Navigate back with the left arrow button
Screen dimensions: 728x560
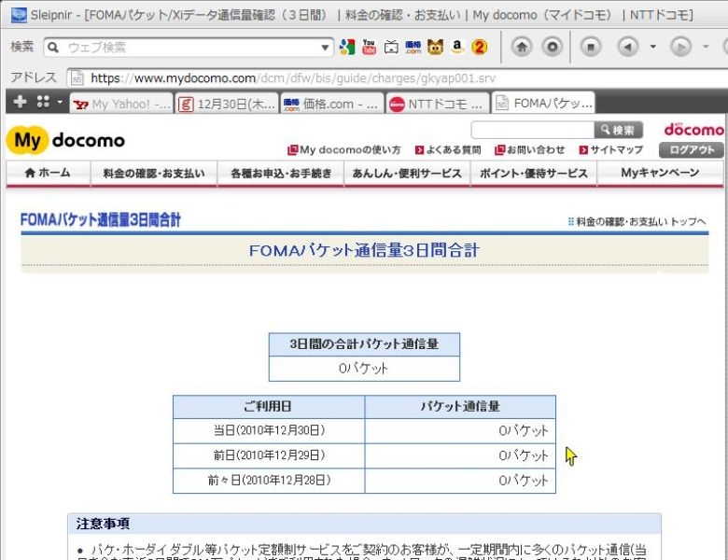click(x=628, y=47)
